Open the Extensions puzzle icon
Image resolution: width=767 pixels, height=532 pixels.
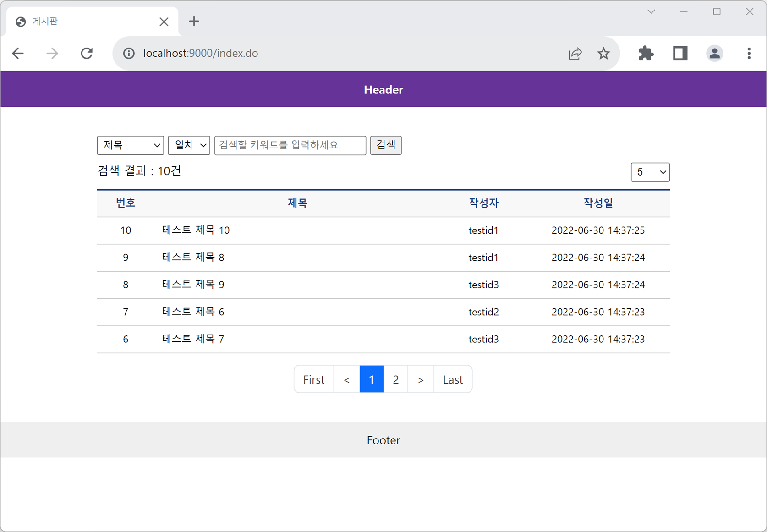pyautogui.click(x=646, y=53)
